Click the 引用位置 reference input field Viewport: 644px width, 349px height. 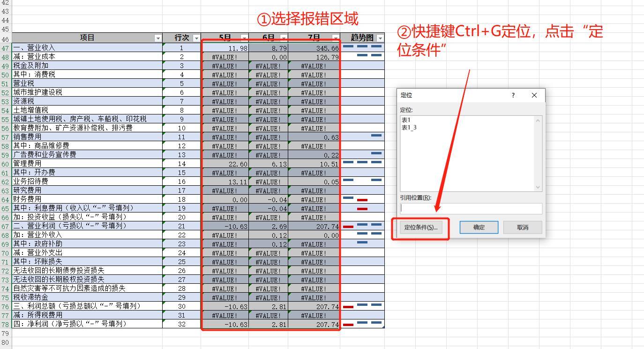point(472,208)
